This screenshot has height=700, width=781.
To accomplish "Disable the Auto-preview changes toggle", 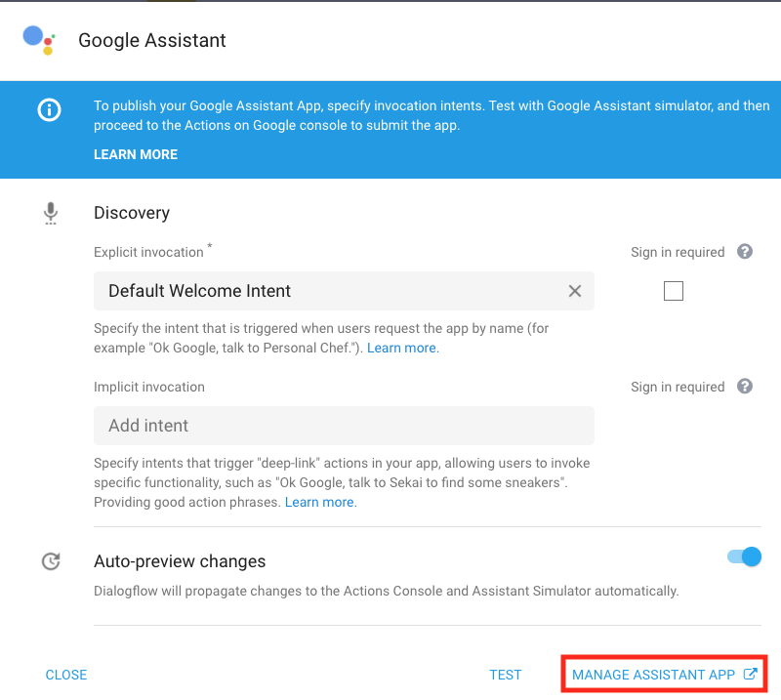I will pos(744,557).
